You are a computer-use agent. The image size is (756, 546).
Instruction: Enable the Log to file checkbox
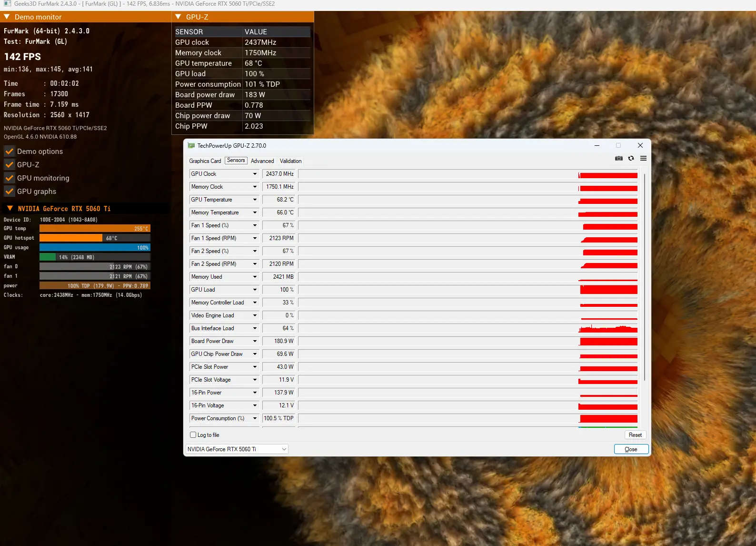193,435
